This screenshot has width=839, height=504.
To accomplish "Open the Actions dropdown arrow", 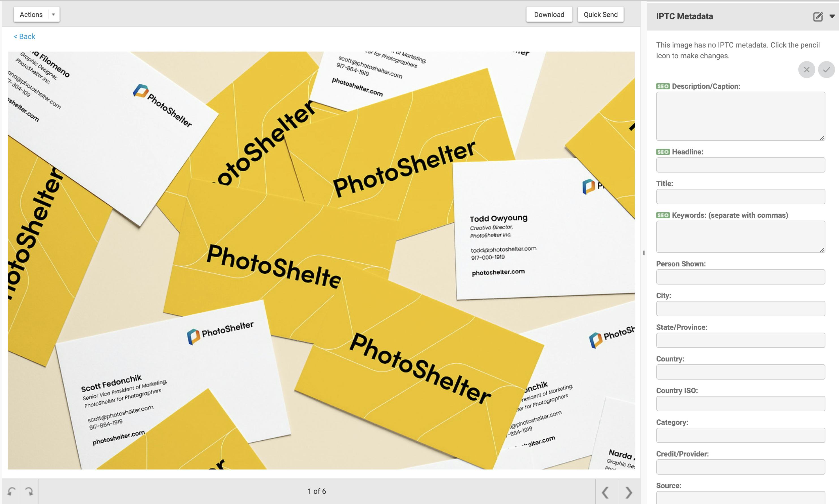I will click(x=53, y=15).
